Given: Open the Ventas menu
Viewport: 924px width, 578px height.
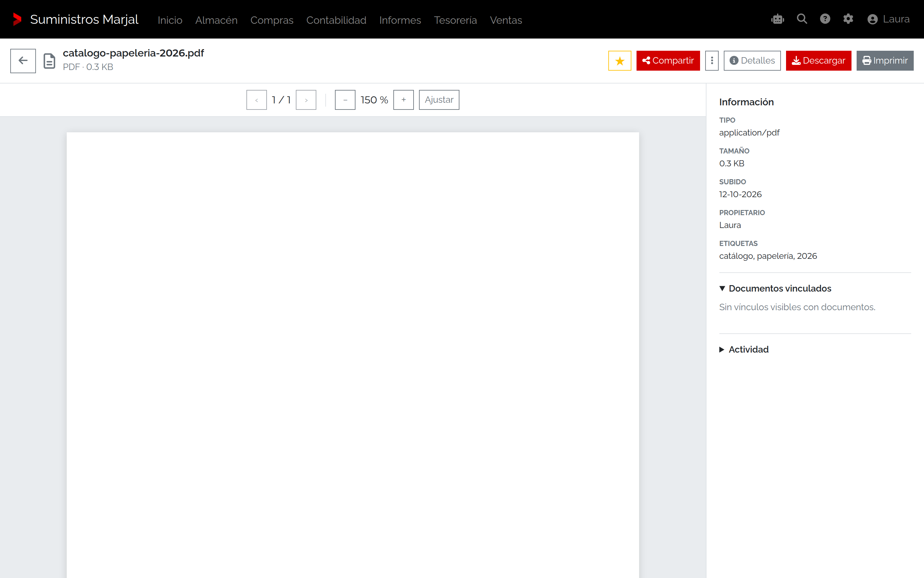Looking at the screenshot, I should [506, 20].
